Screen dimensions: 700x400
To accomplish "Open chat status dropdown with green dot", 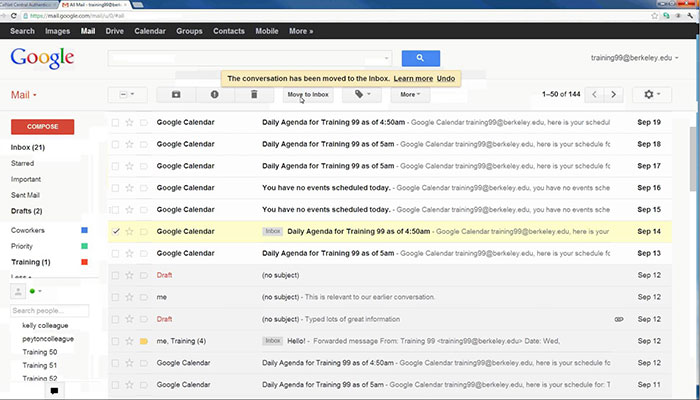I will tap(36, 292).
